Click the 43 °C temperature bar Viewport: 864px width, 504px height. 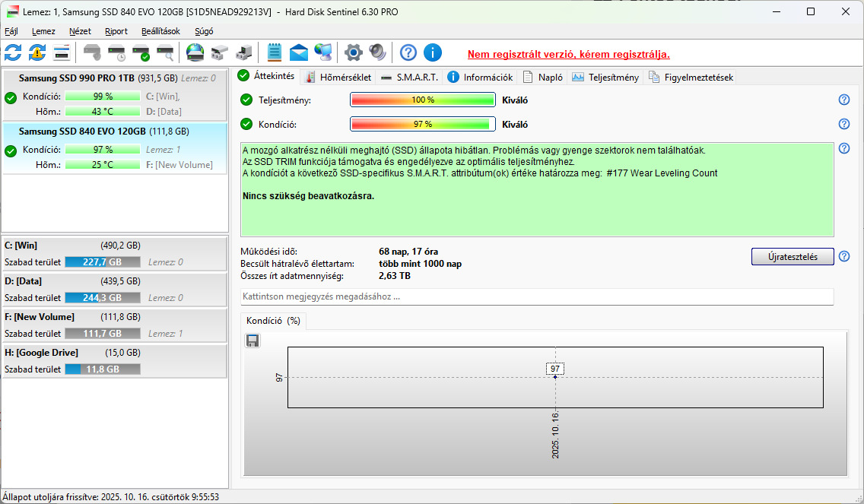(103, 111)
